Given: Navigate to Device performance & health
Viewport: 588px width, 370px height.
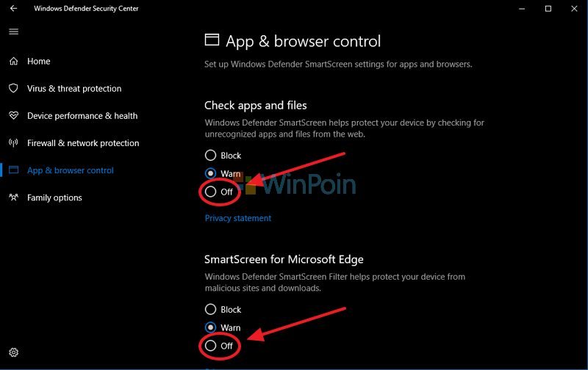Looking at the screenshot, I should [82, 116].
